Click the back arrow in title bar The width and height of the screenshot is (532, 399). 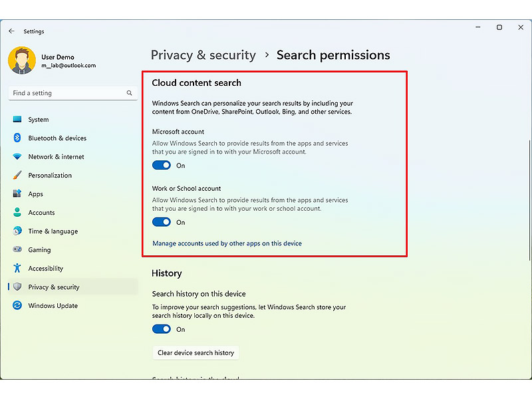[11, 31]
